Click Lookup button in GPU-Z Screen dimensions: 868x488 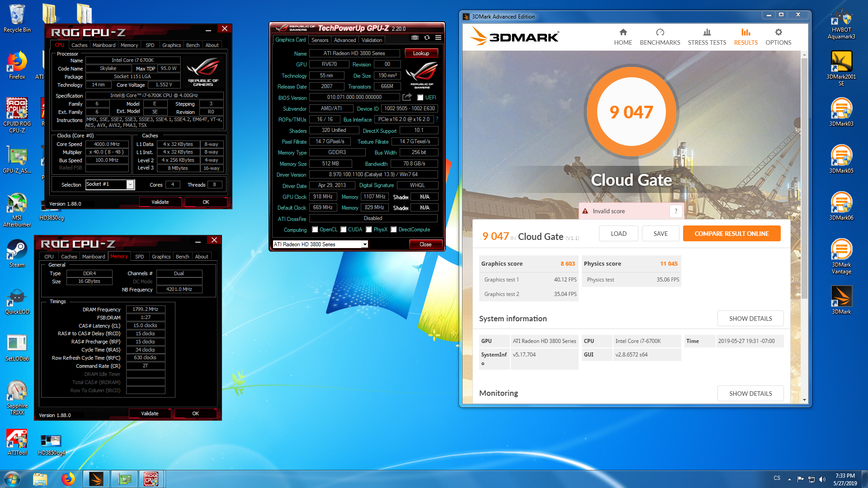coord(421,53)
